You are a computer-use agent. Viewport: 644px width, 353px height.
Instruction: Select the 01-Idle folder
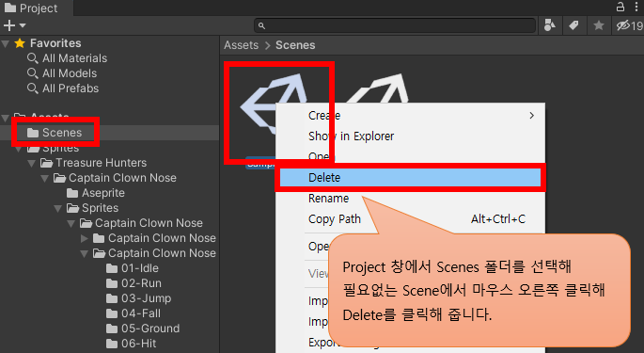pos(140,268)
